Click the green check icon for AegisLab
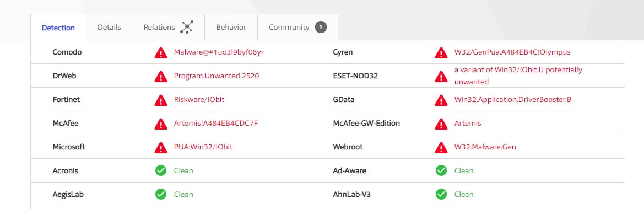 161,194
